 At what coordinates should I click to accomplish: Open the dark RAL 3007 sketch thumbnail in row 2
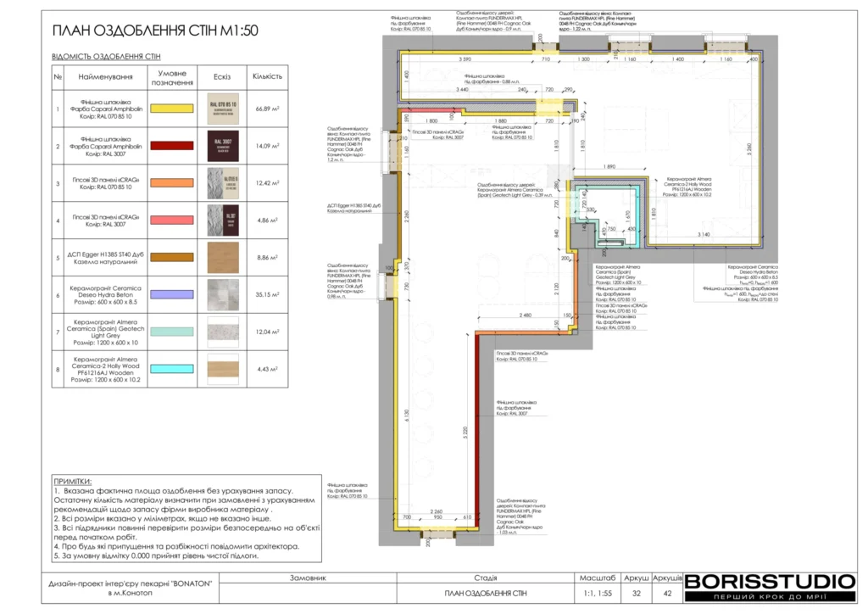[x=223, y=146]
